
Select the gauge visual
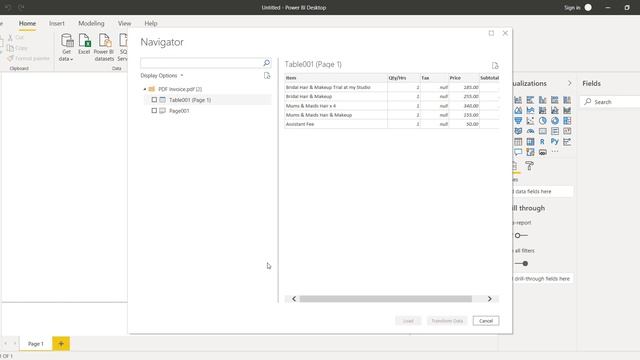tap(530, 131)
